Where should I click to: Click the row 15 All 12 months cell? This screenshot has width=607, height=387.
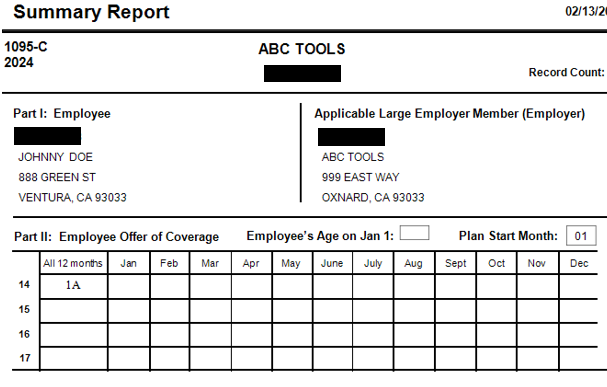74,311
